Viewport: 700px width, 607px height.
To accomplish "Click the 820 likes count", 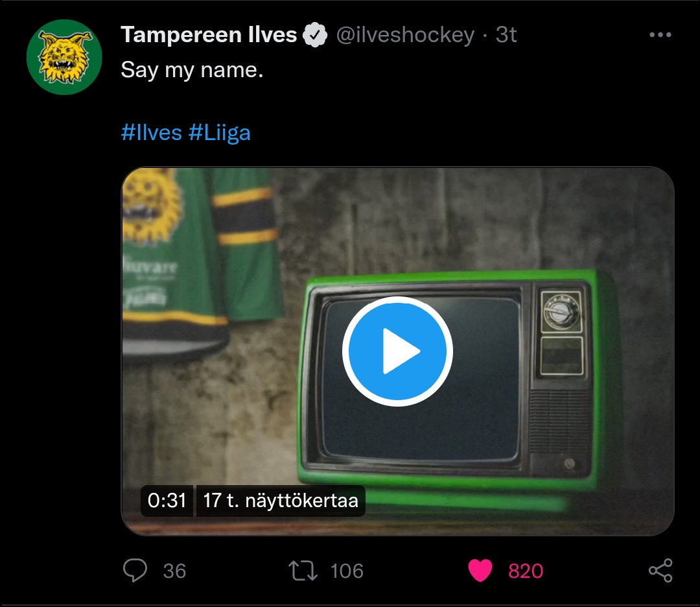I will tap(526, 571).
